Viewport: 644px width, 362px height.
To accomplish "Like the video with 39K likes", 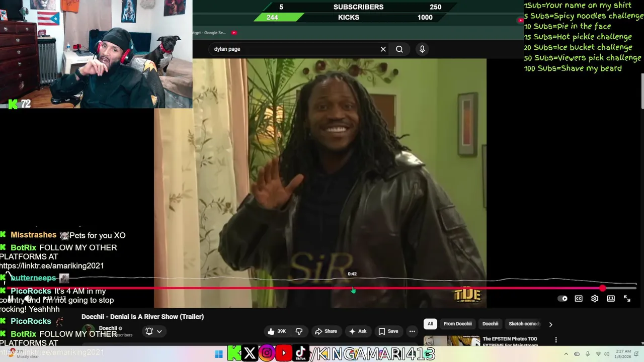I will [x=277, y=331].
